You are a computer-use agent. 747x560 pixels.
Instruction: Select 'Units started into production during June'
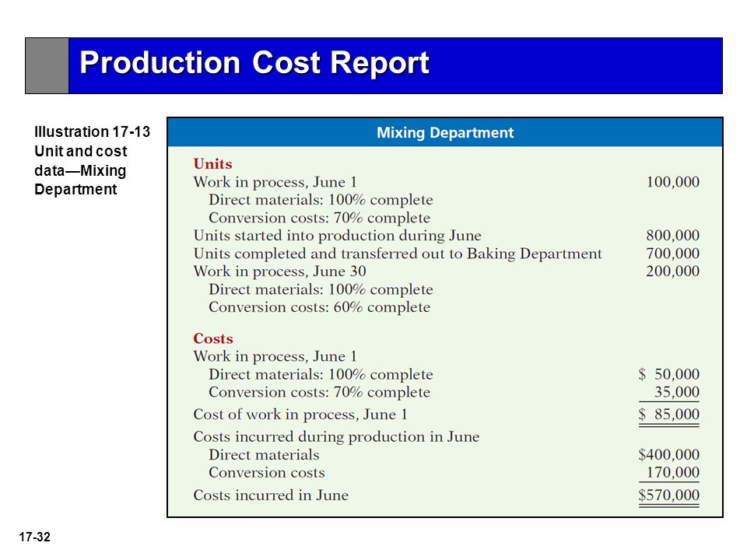337,236
